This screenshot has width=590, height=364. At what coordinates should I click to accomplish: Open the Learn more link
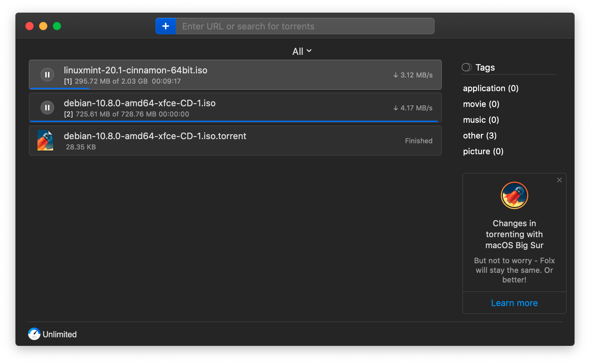tap(514, 303)
